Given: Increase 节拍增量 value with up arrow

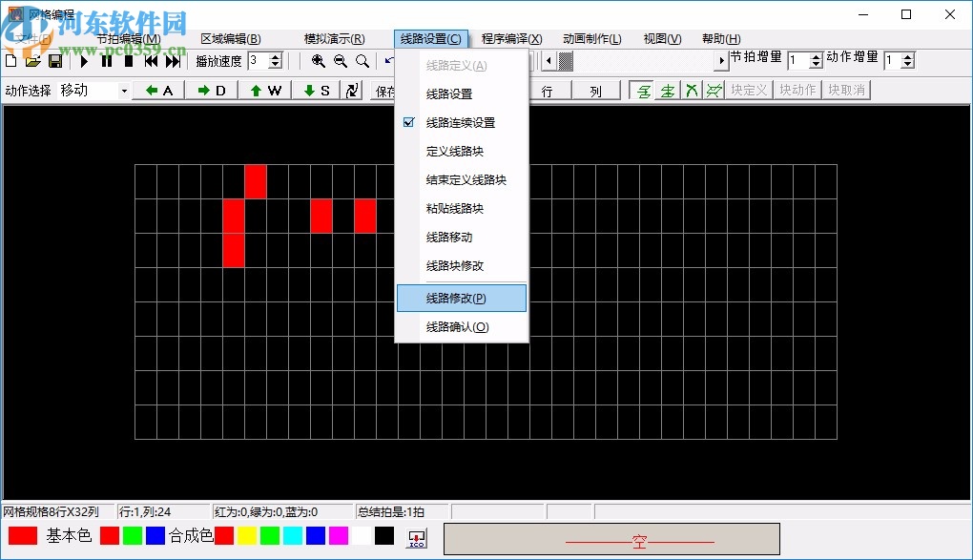Looking at the screenshot, I should (816, 56).
